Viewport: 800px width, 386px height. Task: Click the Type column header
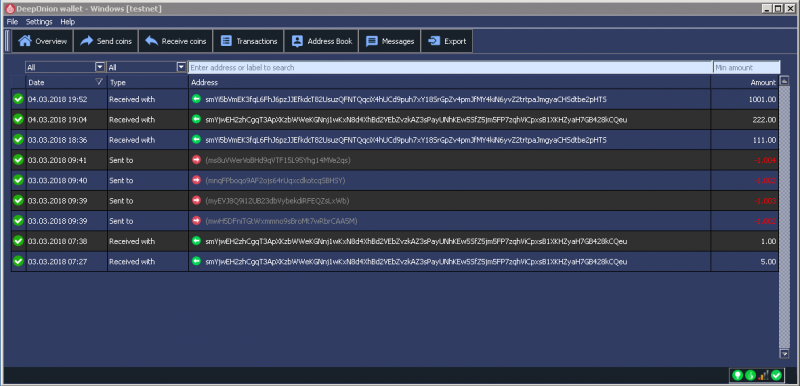pos(148,82)
